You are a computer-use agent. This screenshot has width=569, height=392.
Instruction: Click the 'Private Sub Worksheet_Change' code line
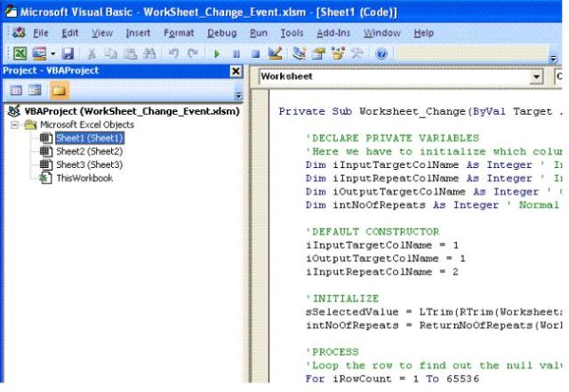(x=421, y=111)
